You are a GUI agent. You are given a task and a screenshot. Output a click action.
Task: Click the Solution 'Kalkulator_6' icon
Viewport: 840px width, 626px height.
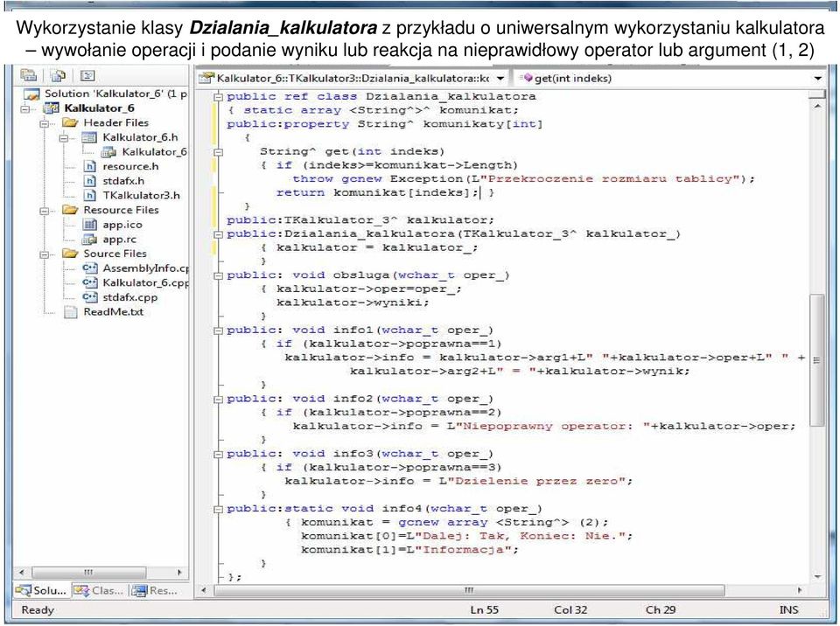click(32, 94)
